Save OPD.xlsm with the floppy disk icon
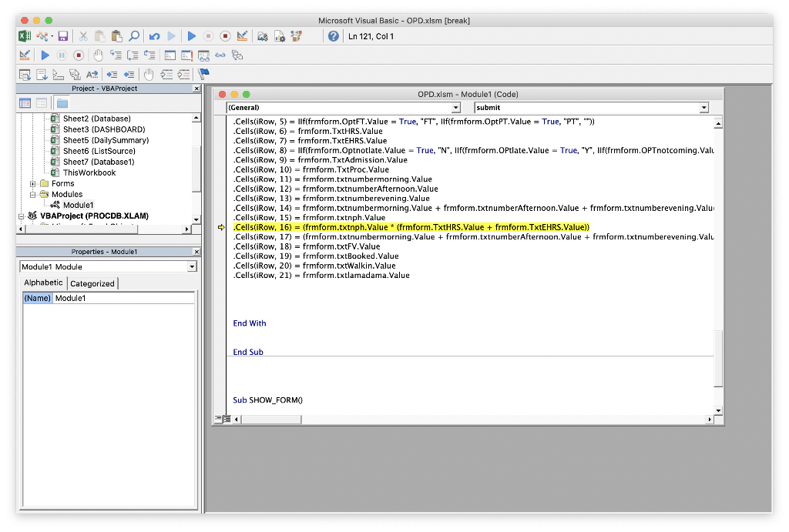Viewport: 789px width, 532px height. click(63, 36)
